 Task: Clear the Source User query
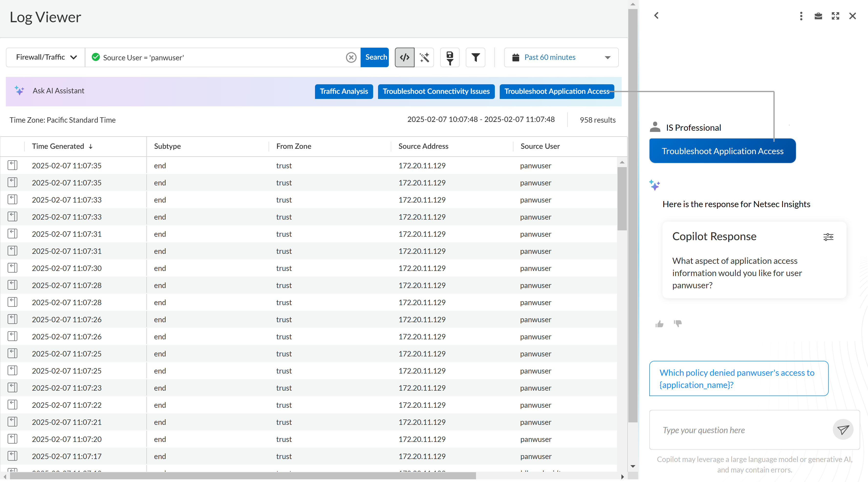351,57
